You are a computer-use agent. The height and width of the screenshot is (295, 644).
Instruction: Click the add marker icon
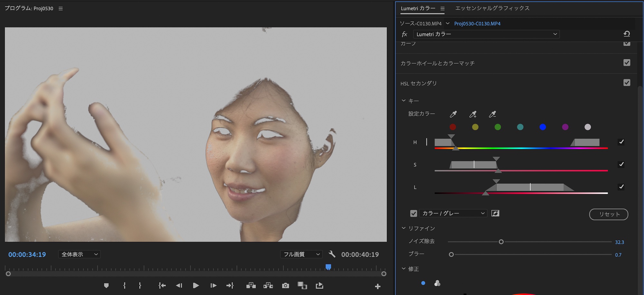[x=106, y=286]
